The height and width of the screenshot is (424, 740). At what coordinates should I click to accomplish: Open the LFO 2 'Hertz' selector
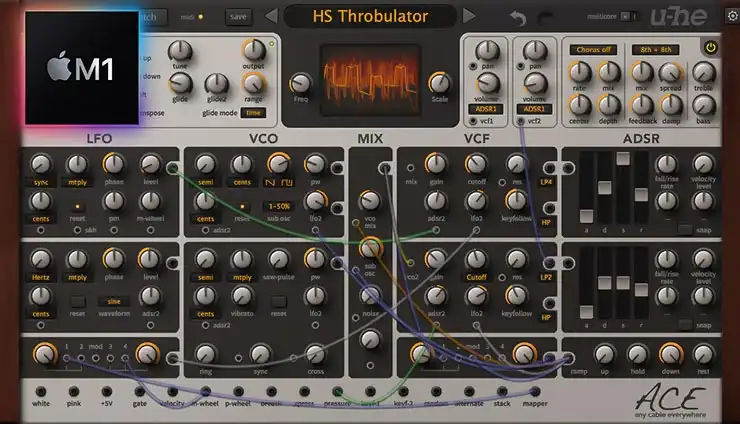(41, 277)
